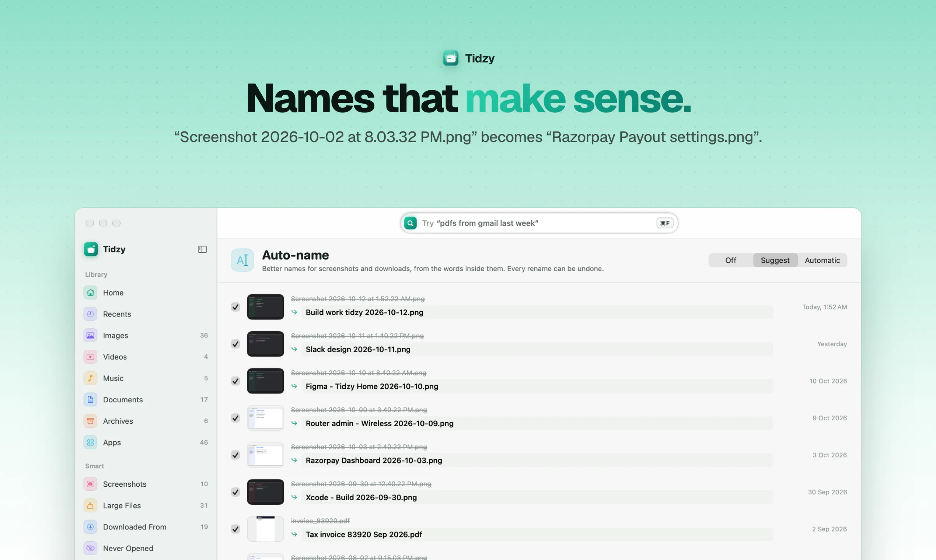
Task: Uncheck the Slack design rename
Action: [x=235, y=344]
